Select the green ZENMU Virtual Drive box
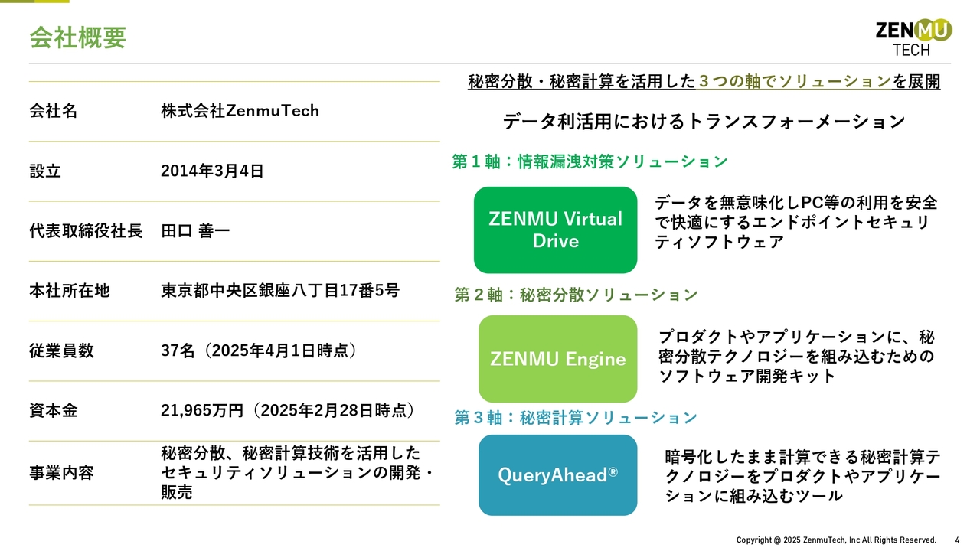The width and height of the screenshot is (980, 551). pos(555,230)
